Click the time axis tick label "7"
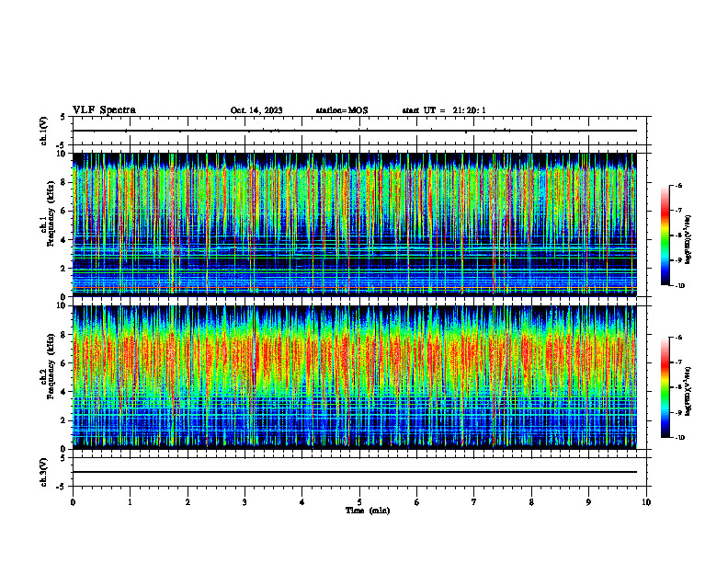The image size is (728, 563). point(474,502)
